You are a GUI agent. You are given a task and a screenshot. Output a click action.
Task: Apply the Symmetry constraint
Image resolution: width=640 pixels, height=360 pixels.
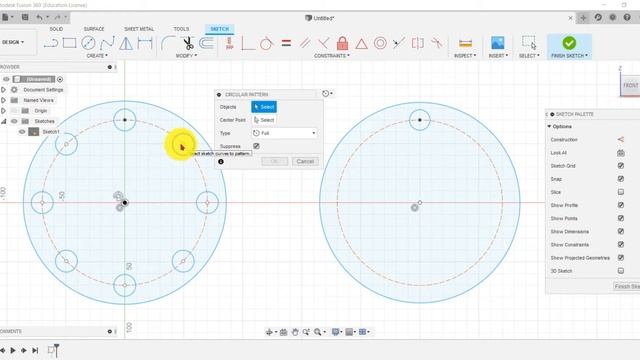418,43
